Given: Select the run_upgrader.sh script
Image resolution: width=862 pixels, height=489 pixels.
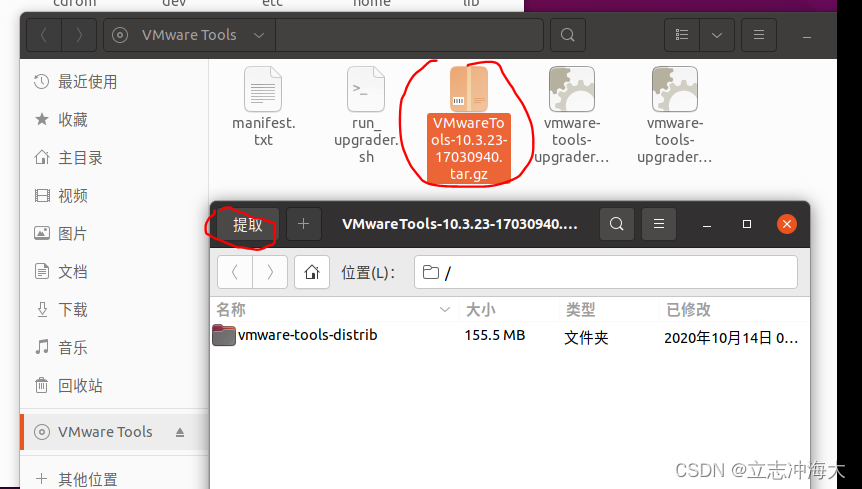Looking at the screenshot, I should pos(366,115).
